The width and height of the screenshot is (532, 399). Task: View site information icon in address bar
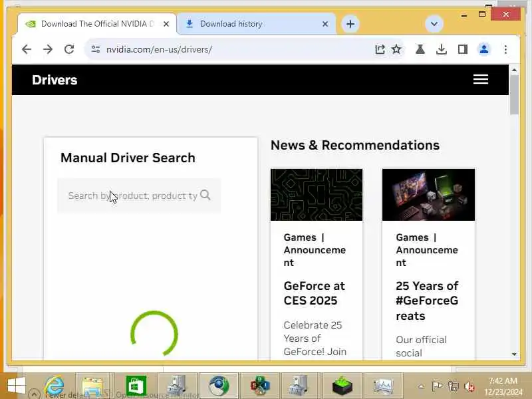coord(96,49)
